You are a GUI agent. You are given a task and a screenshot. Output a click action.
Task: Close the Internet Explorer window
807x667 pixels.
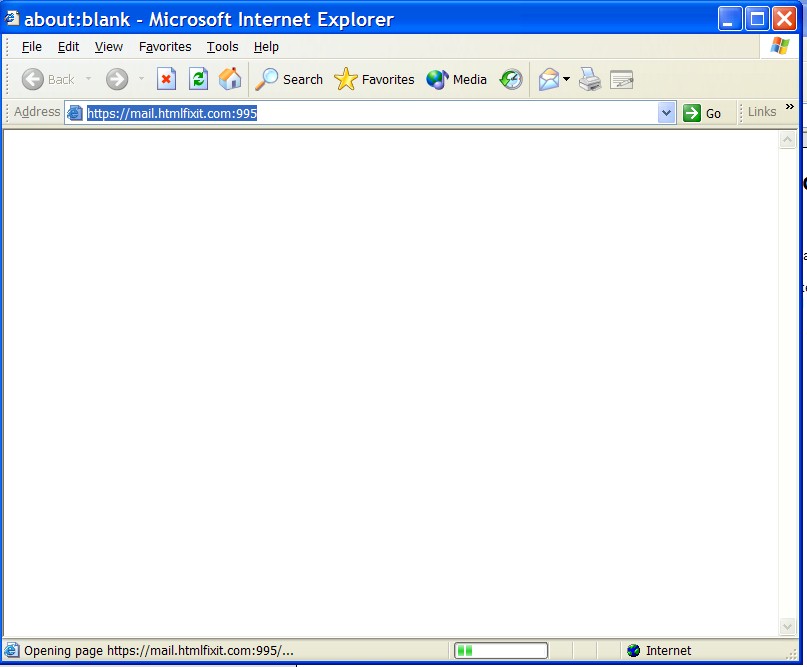785,19
